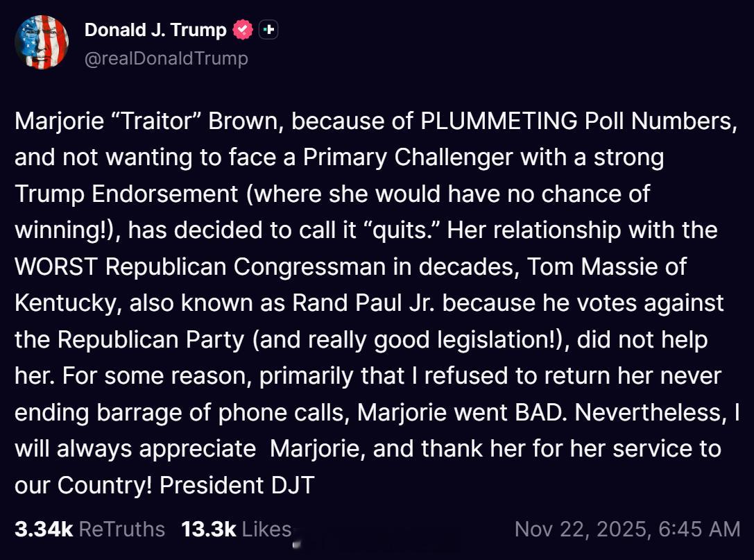754x560 pixels.
Task: Click the Truth+ plus badge icon
Action: (x=268, y=30)
